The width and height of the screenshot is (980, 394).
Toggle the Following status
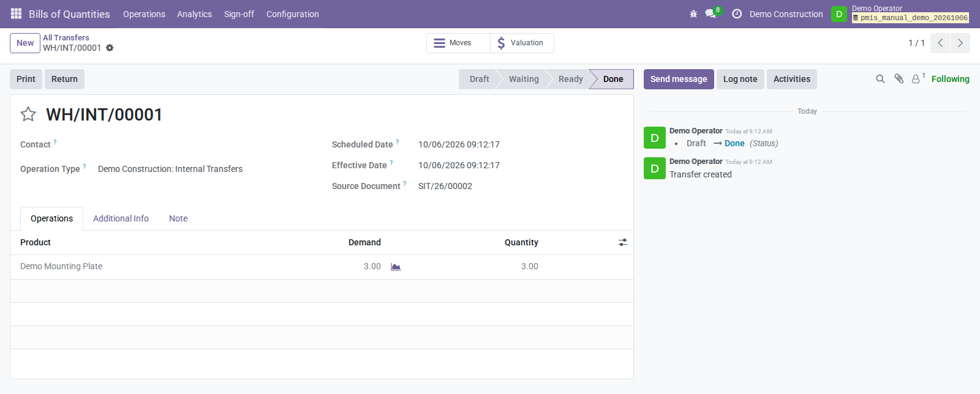click(x=950, y=79)
